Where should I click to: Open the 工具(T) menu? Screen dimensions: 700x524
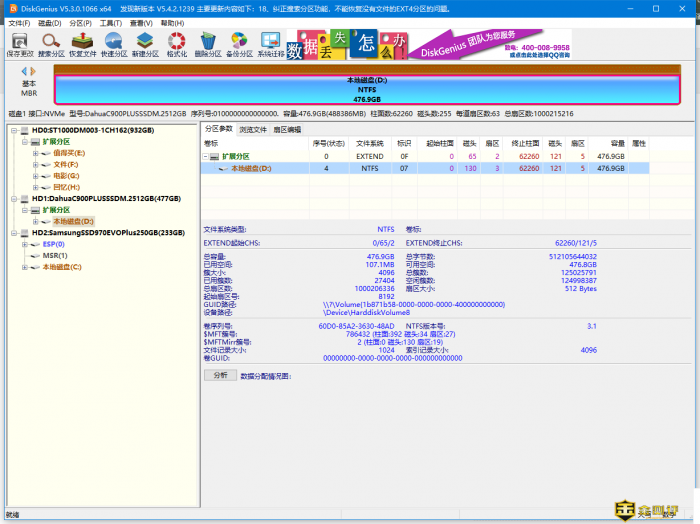[111, 22]
